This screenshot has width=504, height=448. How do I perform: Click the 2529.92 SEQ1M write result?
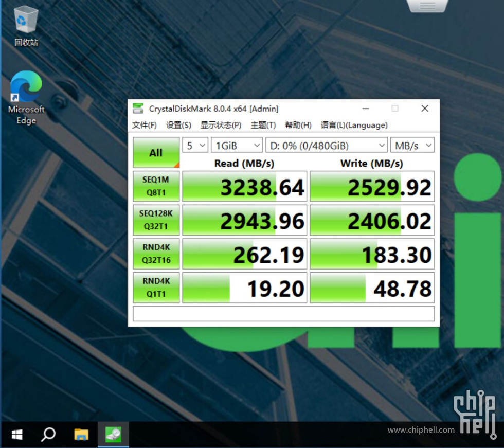[x=372, y=186]
